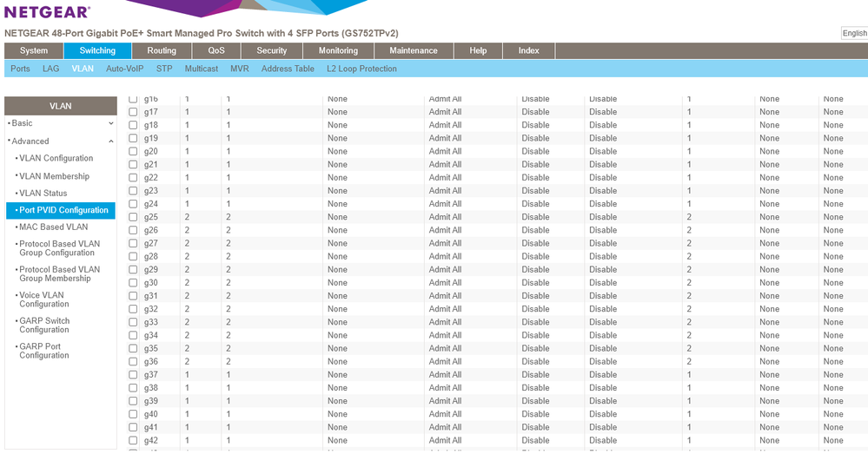Tick the g33 row checkbox
This screenshot has height=454, width=868.
tap(133, 322)
